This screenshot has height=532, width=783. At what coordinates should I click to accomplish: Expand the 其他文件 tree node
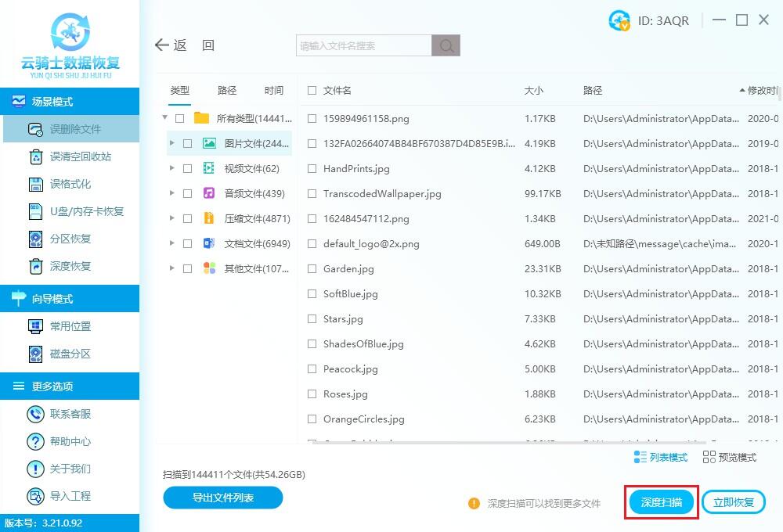171,268
